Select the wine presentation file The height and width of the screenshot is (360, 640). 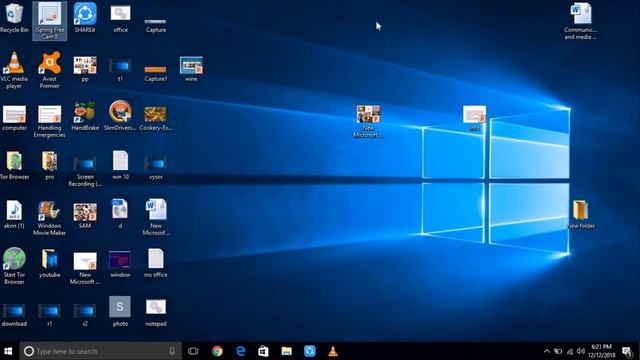click(191, 69)
